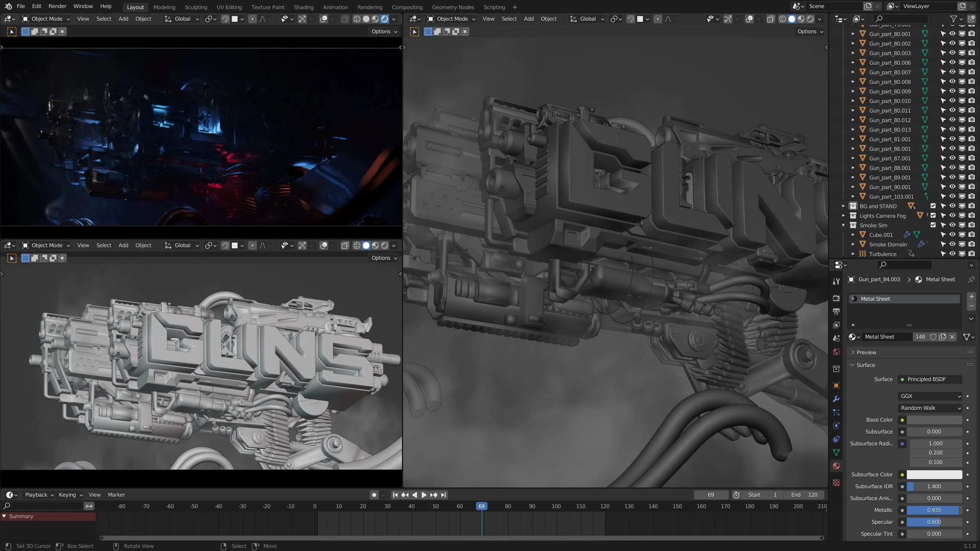Switch to the Shading workspace tab
This screenshot has width=980, height=551.
(x=304, y=7)
